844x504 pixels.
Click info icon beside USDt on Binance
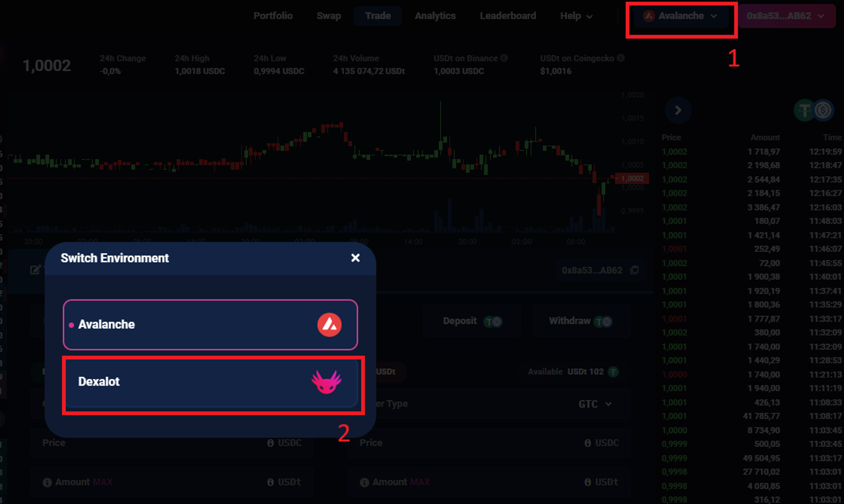pos(504,58)
